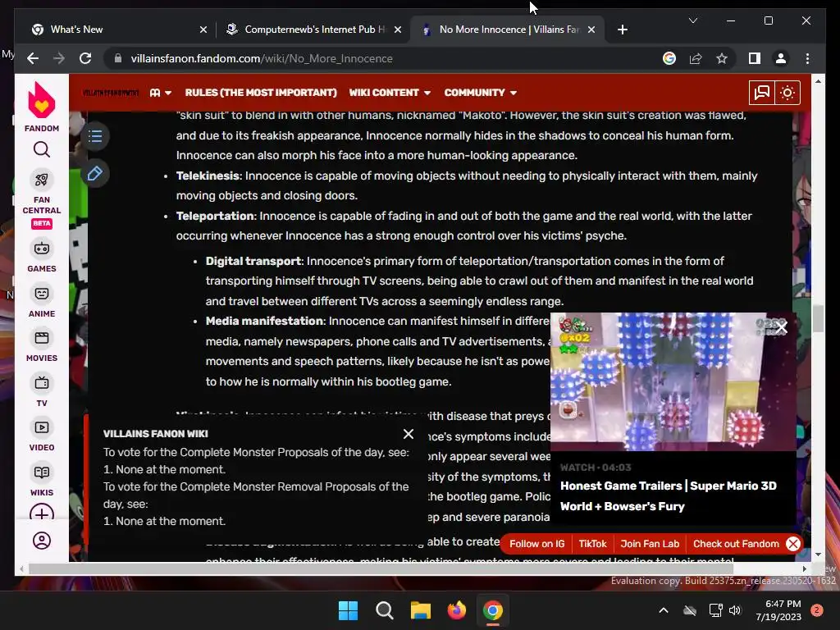Bookmark this page with star icon
The width and height of the screenshot is (840, 630).
tap(722, 58)
